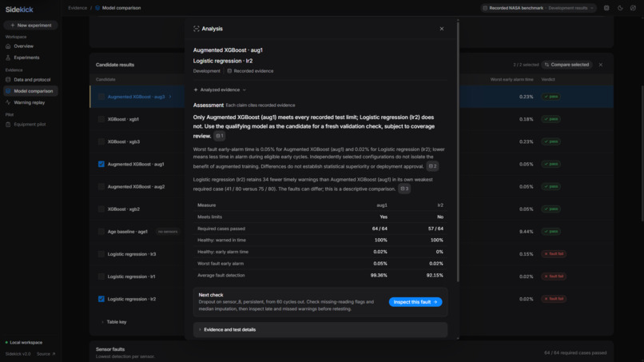Uncheck the Augmented XGBoost aug1 checkbox
Viewport: 644px width, 362px height.
point(101,165)
